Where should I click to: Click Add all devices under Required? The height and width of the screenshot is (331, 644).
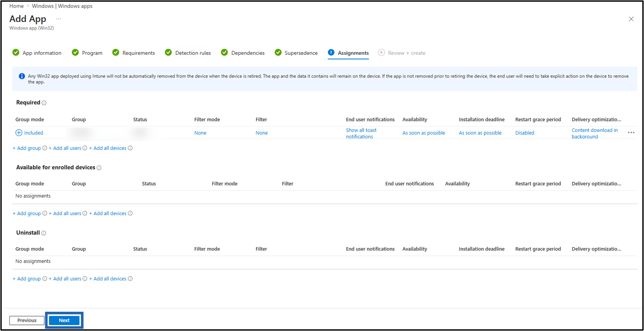108,148
